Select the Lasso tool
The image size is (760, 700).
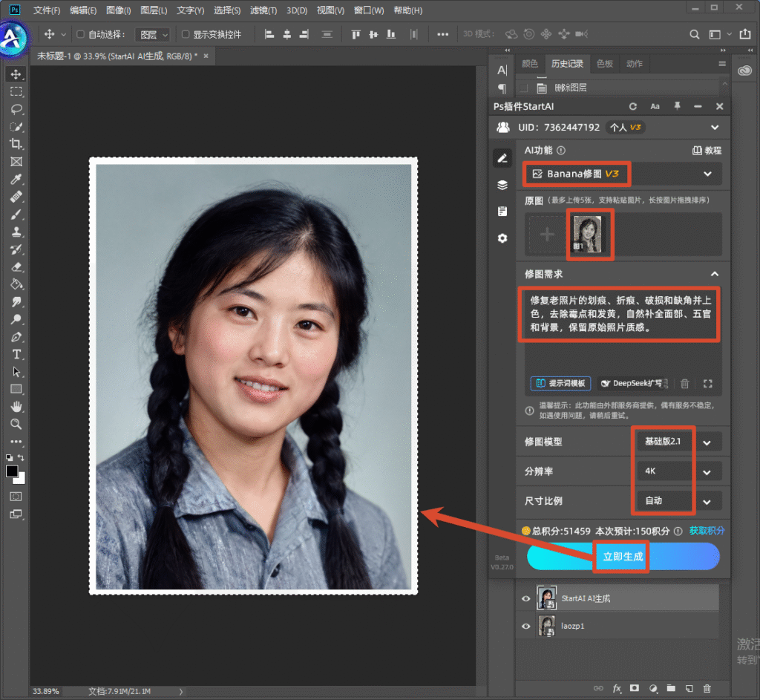tap(16, 109)
